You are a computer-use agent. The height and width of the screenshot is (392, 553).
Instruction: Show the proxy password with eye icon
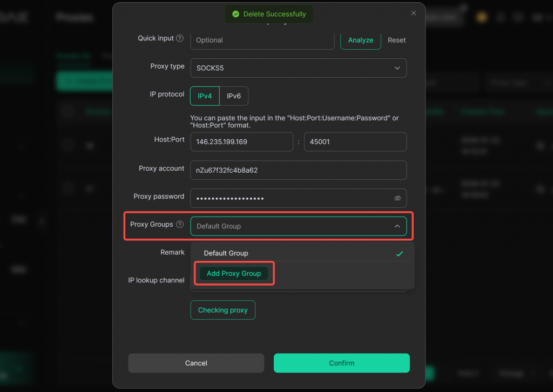coord(397,198)
